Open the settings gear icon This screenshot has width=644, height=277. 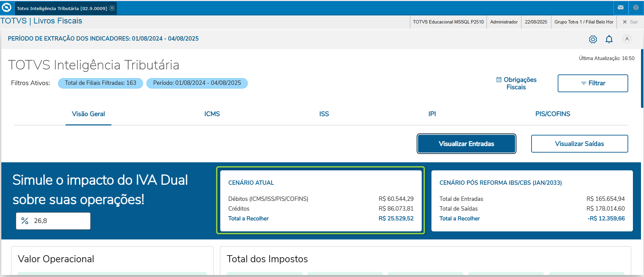pyautogui.click(x=593, y=39)
